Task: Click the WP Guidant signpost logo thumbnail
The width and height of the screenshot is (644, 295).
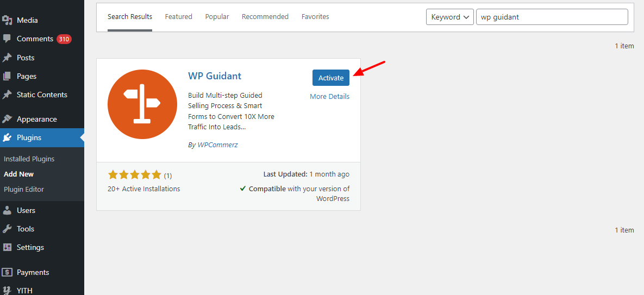Action: tap(142, 104)
